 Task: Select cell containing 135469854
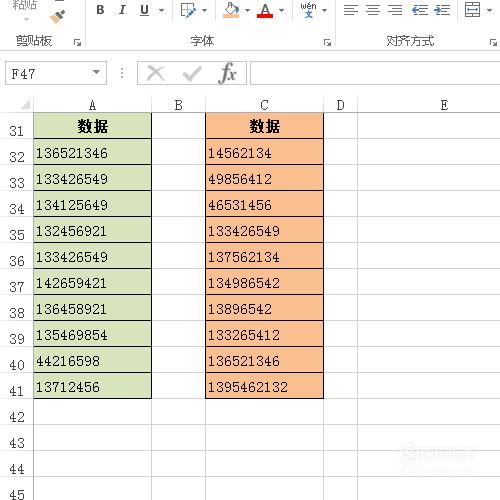point(92,334)
